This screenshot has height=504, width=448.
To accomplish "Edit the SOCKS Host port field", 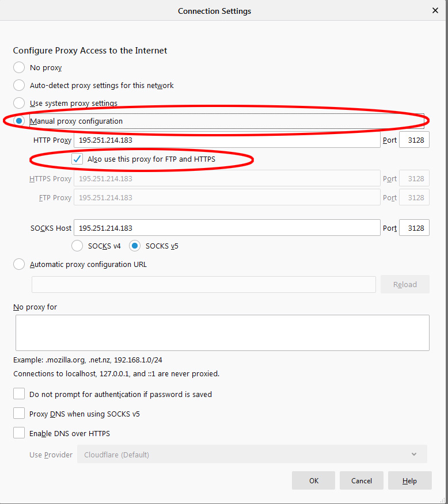I will 414,228.
